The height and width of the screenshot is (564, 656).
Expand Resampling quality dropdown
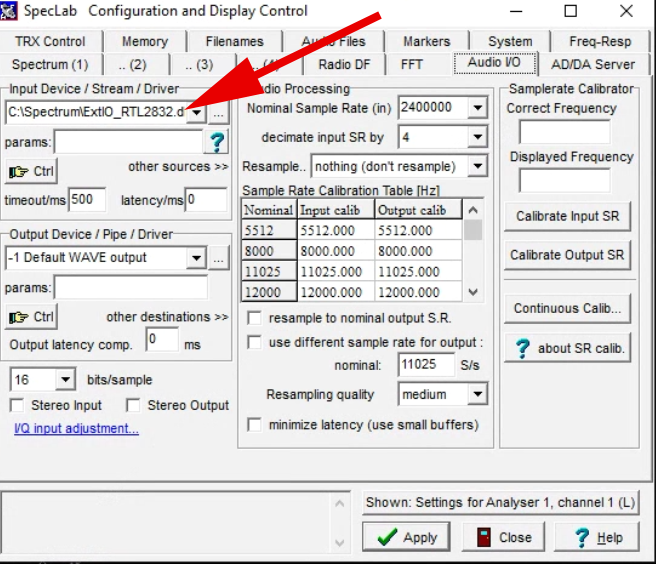coord(477,394)
